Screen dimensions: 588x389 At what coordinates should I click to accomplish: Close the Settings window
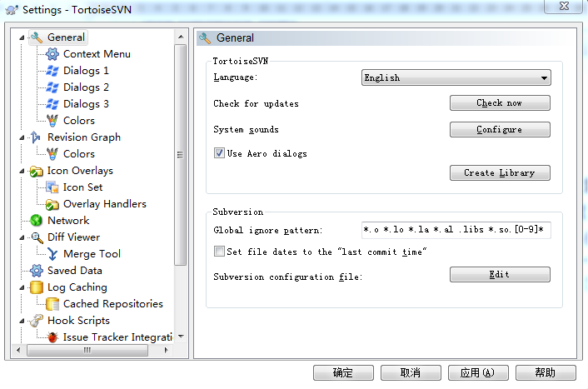564,6
